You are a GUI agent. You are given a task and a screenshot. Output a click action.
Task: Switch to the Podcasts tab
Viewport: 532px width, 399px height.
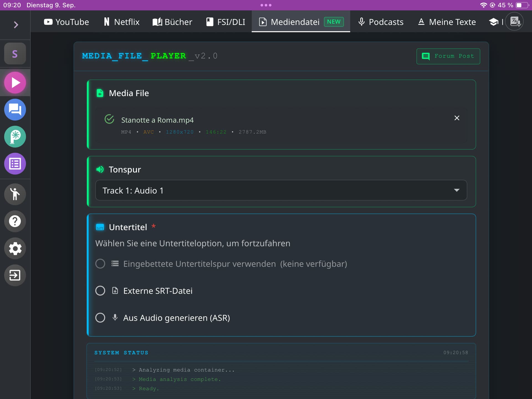380,22
